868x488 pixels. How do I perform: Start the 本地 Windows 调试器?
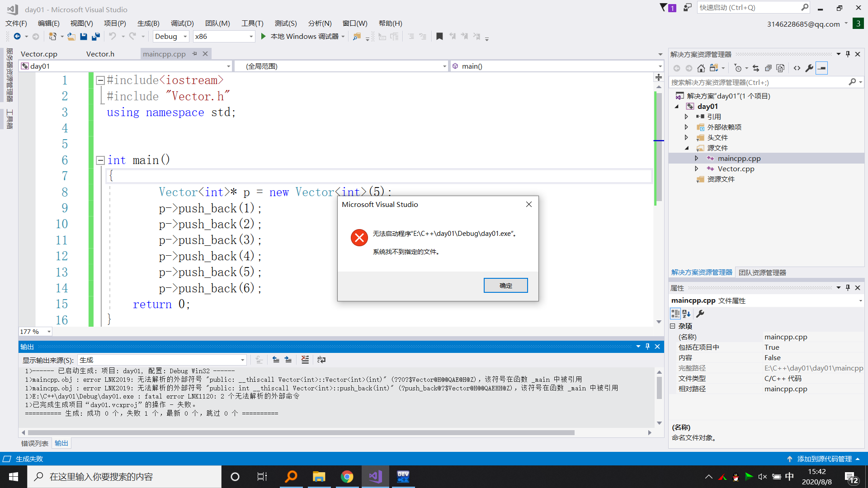(301, 37)
